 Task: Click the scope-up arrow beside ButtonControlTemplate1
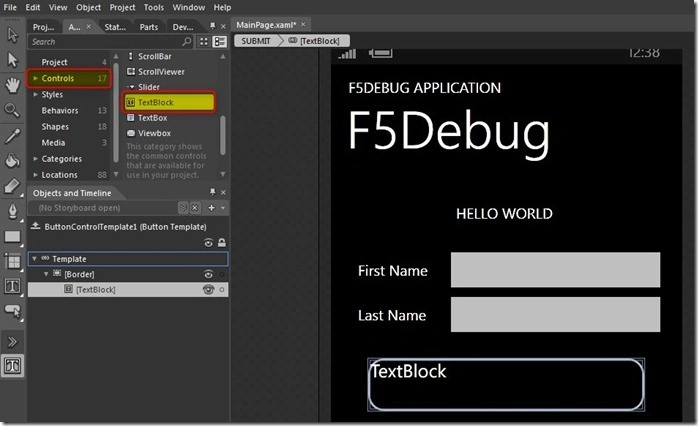coord(35,226)
